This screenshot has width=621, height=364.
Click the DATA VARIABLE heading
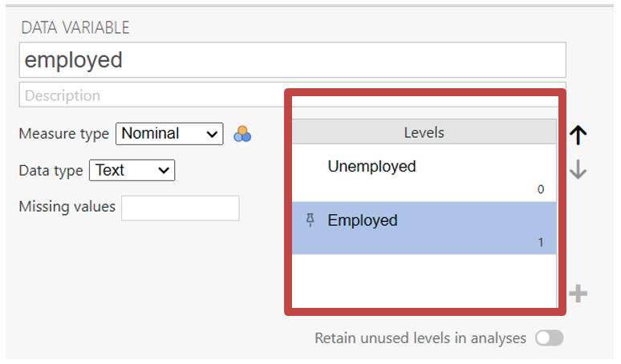(x=75, y=28)
